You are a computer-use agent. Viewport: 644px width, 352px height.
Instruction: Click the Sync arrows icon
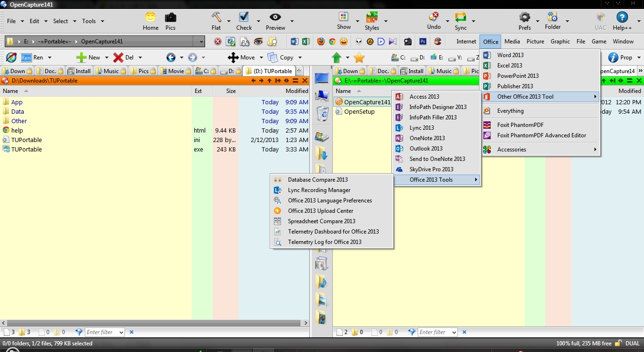tap(461, 17)
